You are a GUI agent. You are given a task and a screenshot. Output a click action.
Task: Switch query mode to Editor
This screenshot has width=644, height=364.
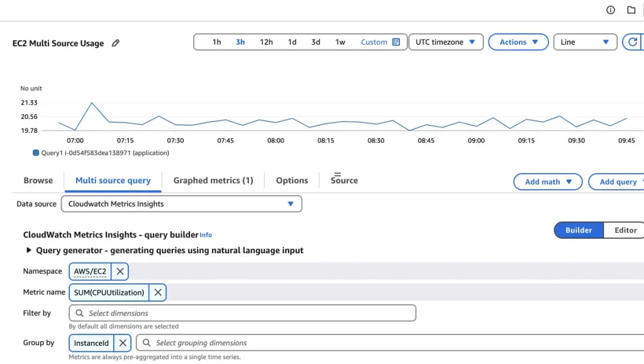pos(625,230)
